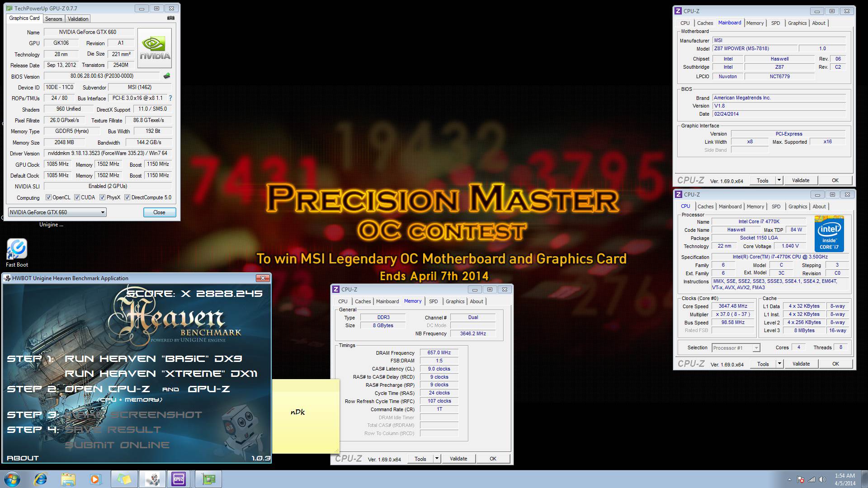Open Mainboard tab in Memory CPU-Z window

tap(387, 301)
